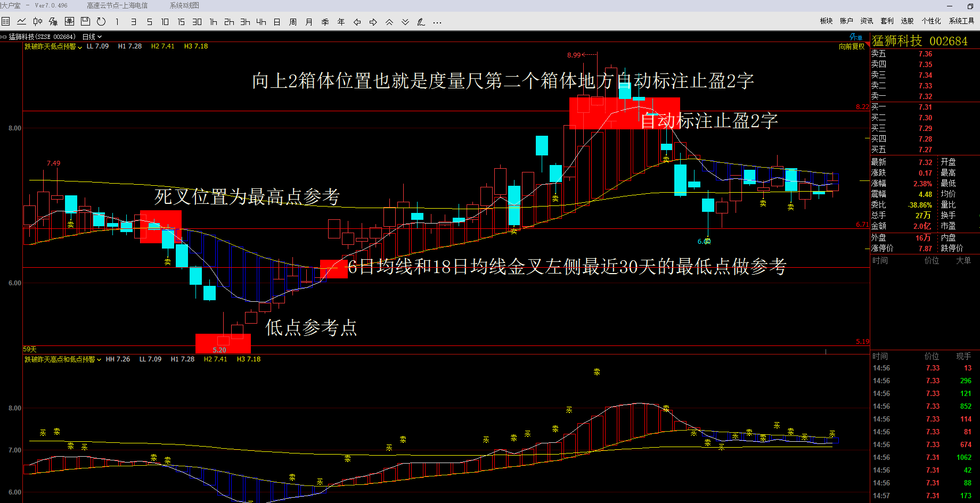Switch to daily (日) period
This screenshot has width=980, height=503.
277,22
